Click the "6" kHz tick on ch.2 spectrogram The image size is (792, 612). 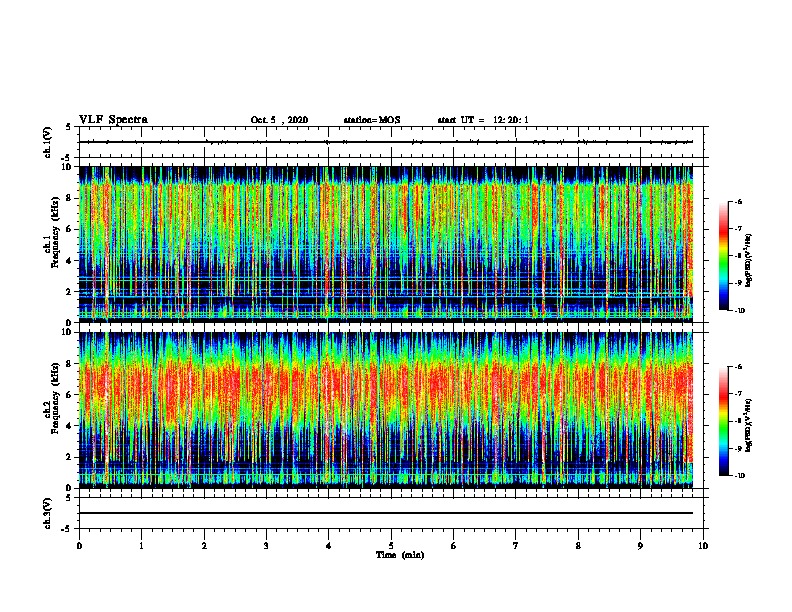click(x=69, y=395)
